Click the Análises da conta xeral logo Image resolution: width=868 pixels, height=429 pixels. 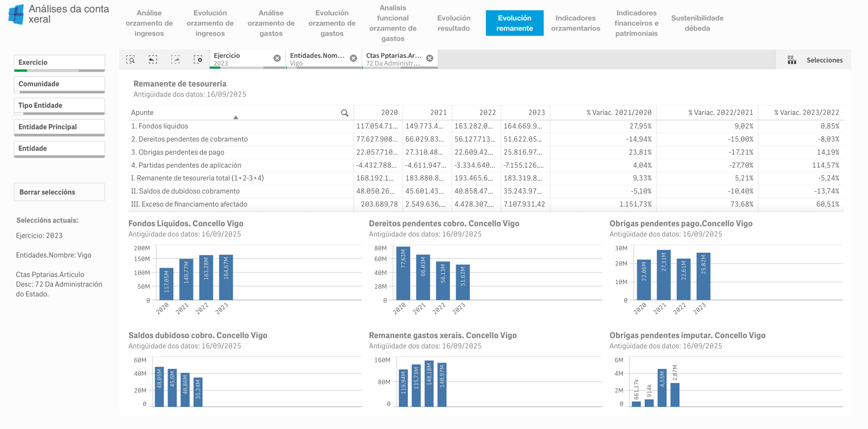point(17,14)
